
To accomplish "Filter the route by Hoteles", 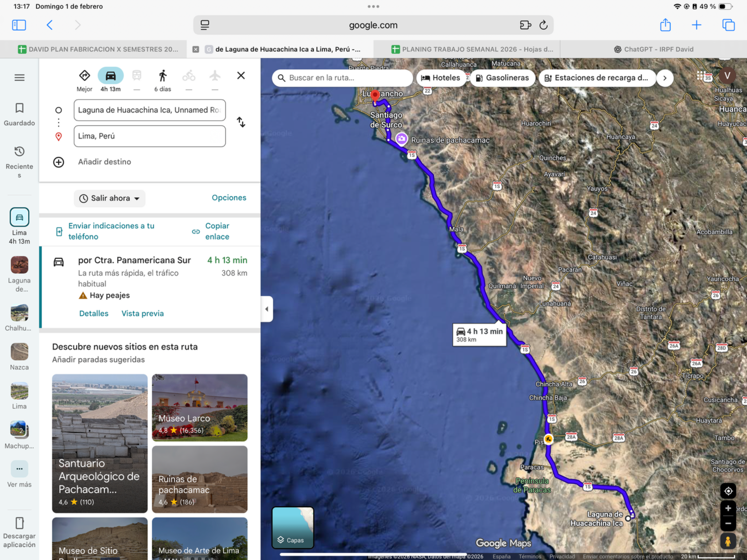I will pyautogui.click(x=441, y=78).
